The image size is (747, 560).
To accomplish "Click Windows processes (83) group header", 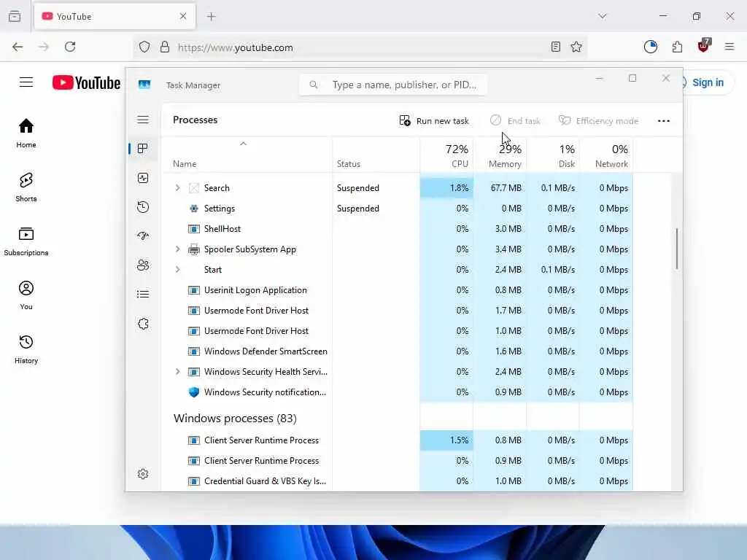I will point(235,418).
